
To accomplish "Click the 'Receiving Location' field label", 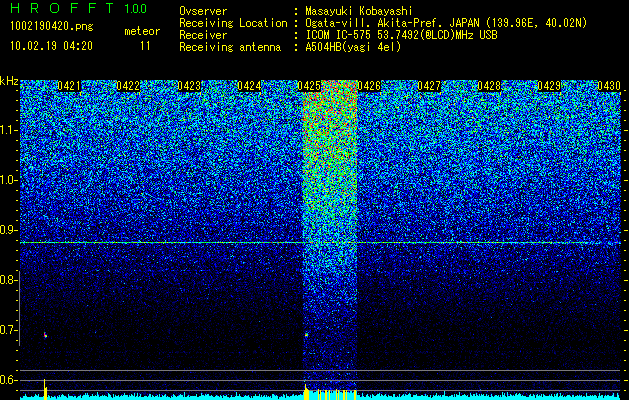I will point(233,23).
